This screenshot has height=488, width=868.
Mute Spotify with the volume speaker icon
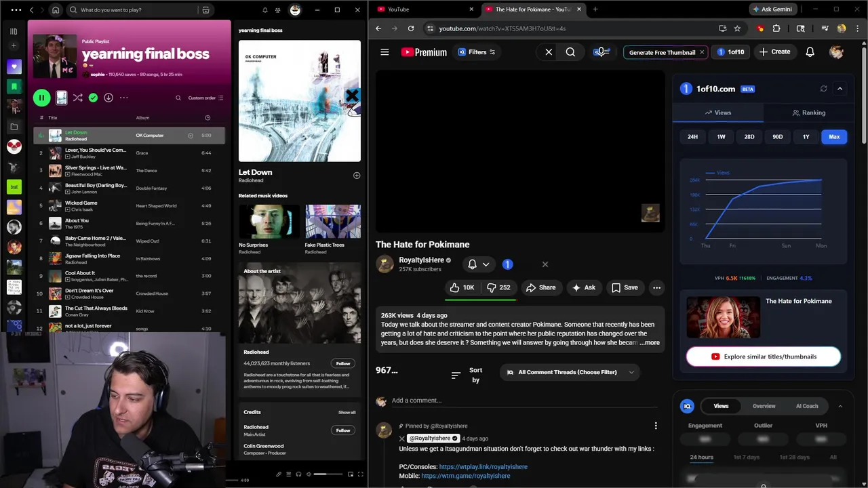[309, 474]
